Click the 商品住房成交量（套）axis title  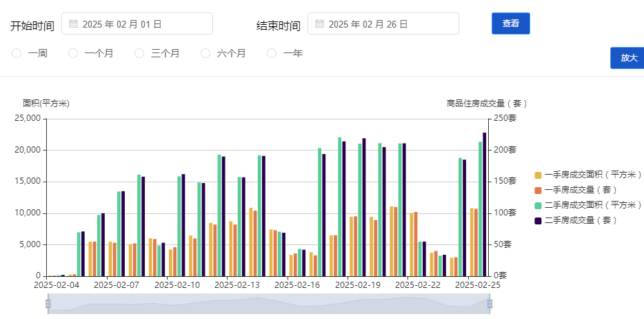tap(487, 104)
